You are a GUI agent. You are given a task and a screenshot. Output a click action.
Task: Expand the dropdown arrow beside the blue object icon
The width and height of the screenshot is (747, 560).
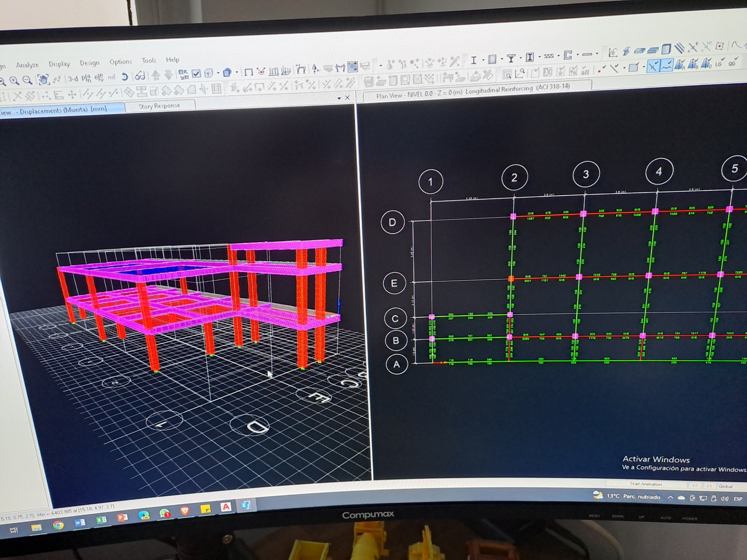coord(237,72)
